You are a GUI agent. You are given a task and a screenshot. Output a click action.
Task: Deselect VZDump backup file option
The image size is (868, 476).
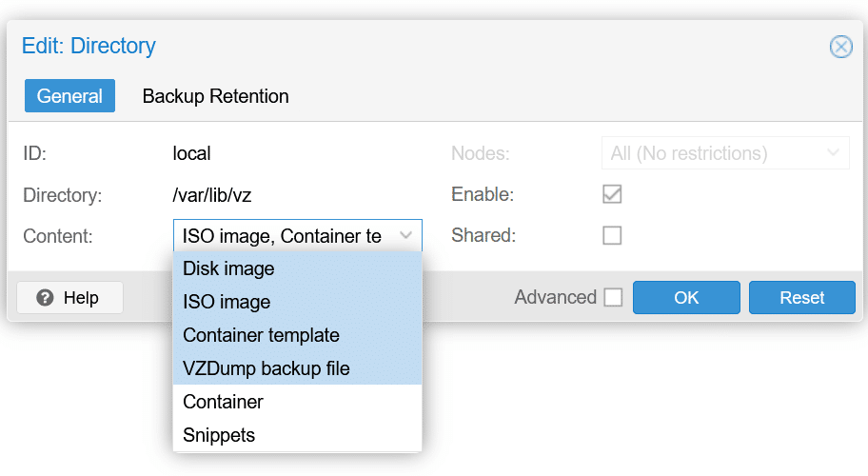[297, 368]
